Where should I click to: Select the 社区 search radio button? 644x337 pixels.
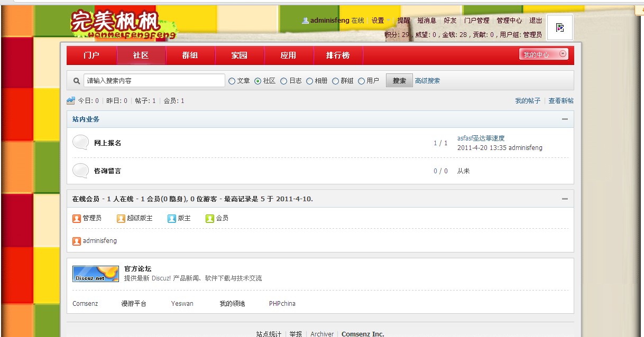point(257,81)
